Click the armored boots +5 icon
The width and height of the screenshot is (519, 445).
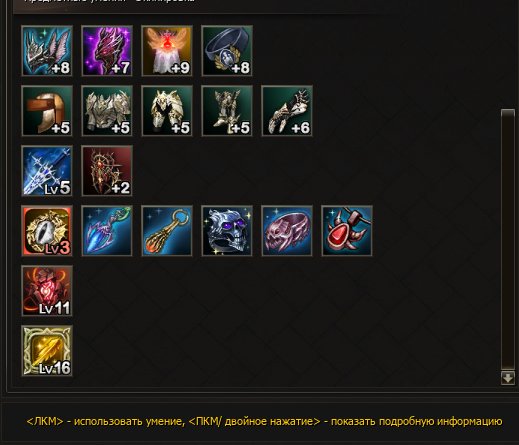[x=227, y=111]
